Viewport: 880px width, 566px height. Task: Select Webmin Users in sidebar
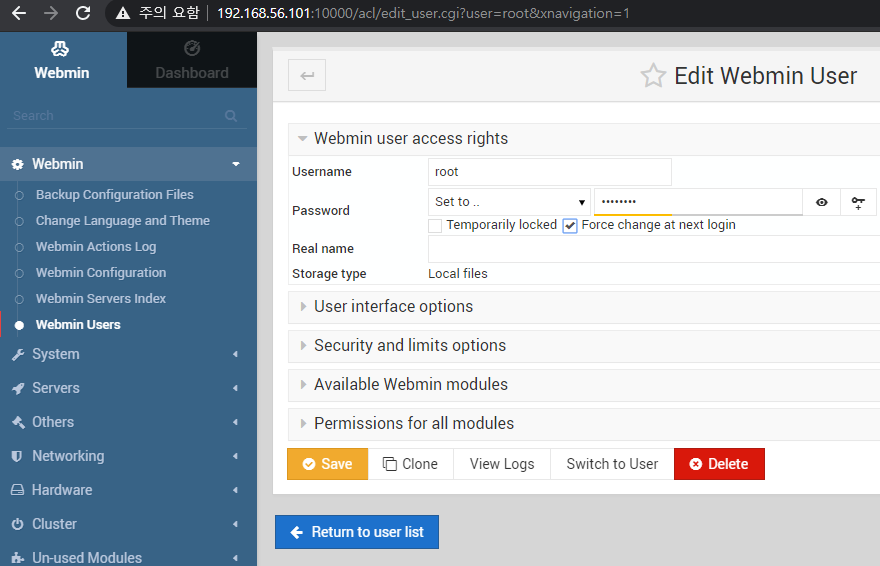coord(78,325)
